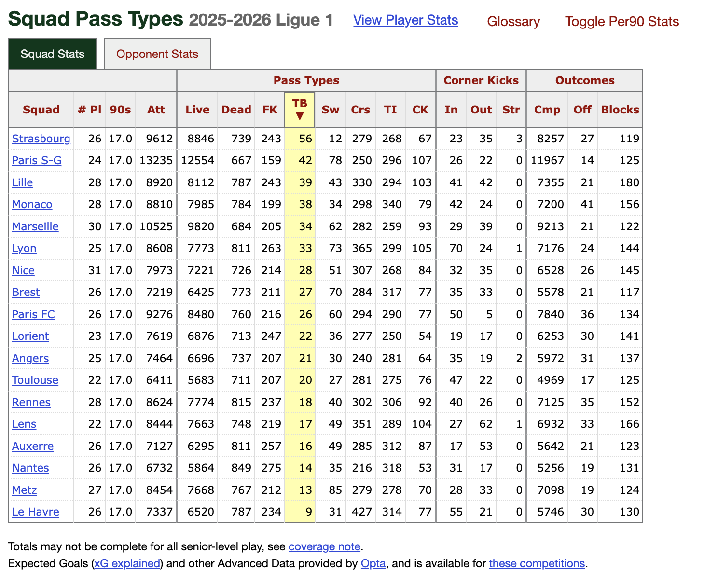This screenshot has width=718, height=588.
Task: Open the Paris FC squad link
Action: tap(33, 315)
